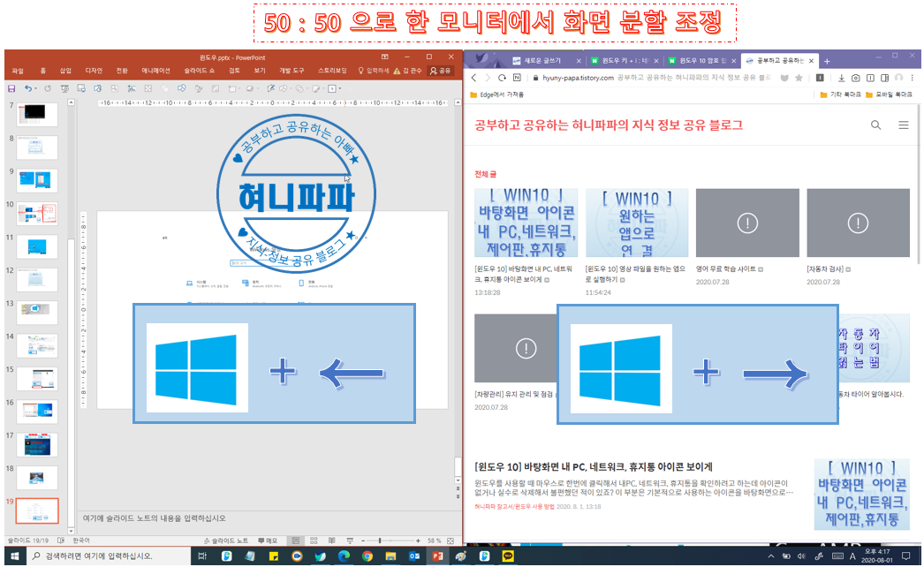This screenshot has height=567, width=924.
Task: Open the [자동차 검사] post link
Action: [825, 268]
